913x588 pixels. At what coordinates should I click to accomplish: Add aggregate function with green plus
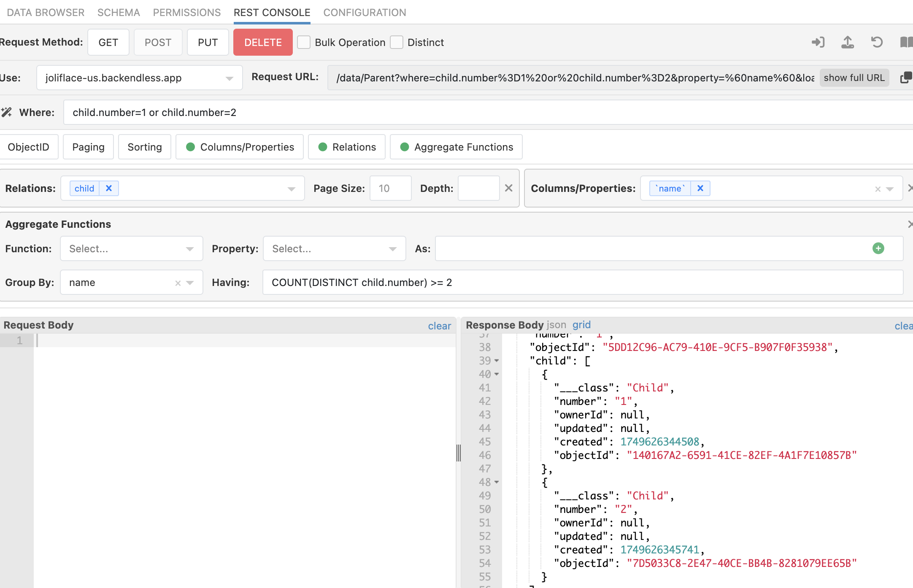point(878,248)
